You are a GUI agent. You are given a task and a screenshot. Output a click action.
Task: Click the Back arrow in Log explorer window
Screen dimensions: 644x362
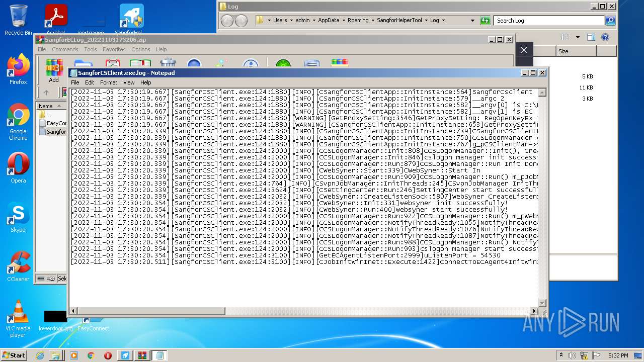pos(227,21)
